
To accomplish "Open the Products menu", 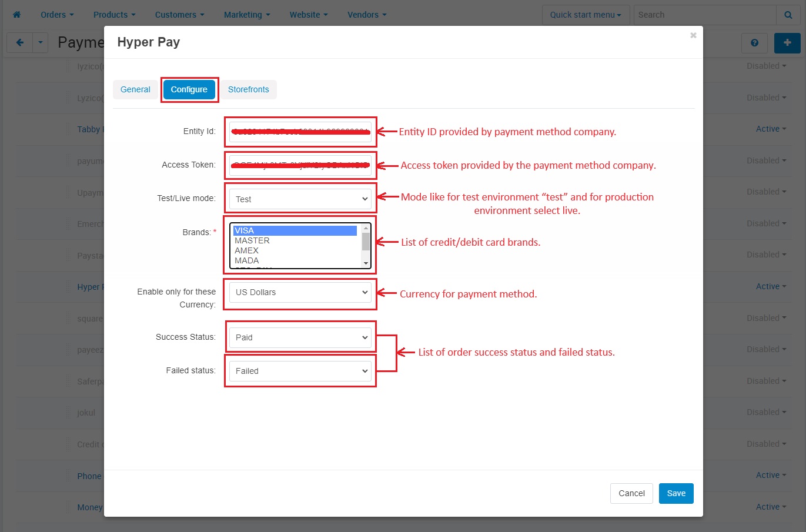I will 114,15.
